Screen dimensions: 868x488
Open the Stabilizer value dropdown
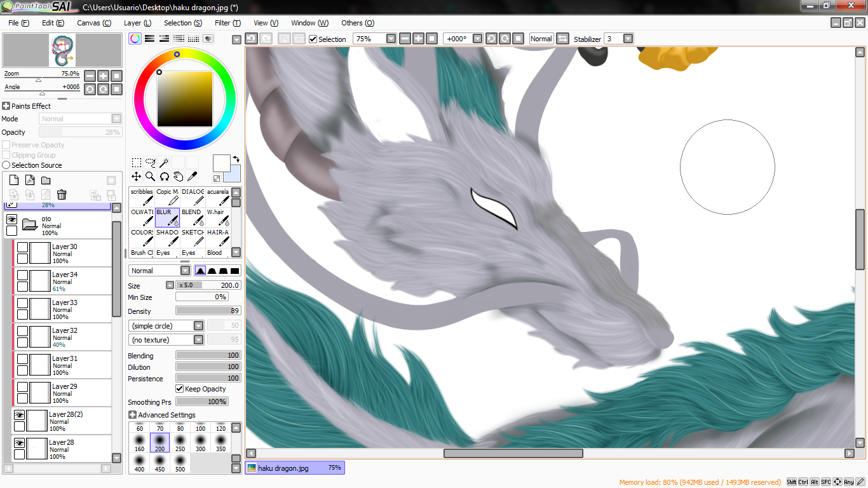628,39
